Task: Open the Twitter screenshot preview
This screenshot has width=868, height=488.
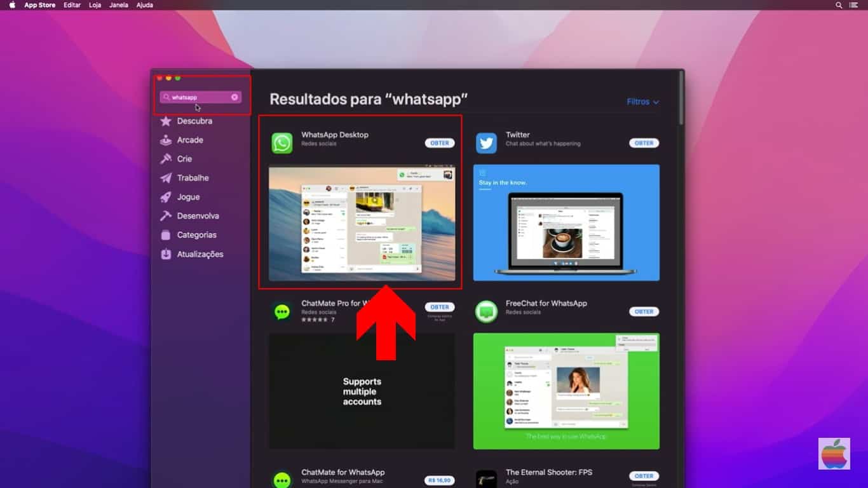Action: [x=566, y=222]
